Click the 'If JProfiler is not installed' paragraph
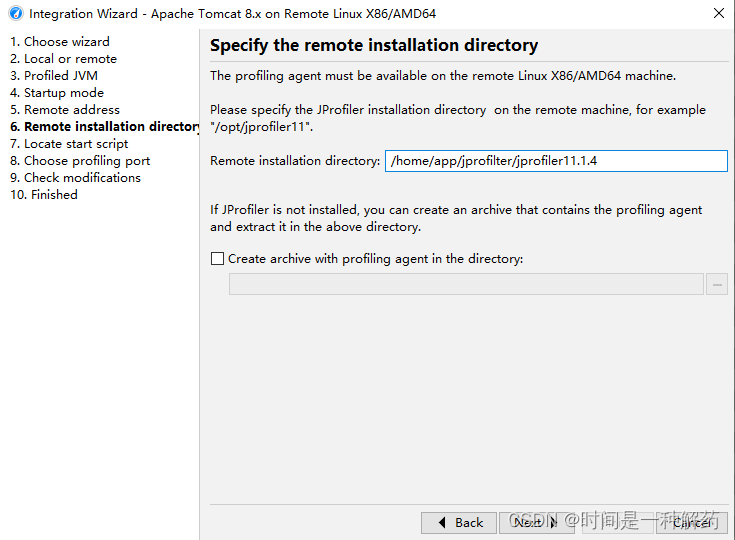The height and width of the screenshot is (540, 735). [456, 218]
